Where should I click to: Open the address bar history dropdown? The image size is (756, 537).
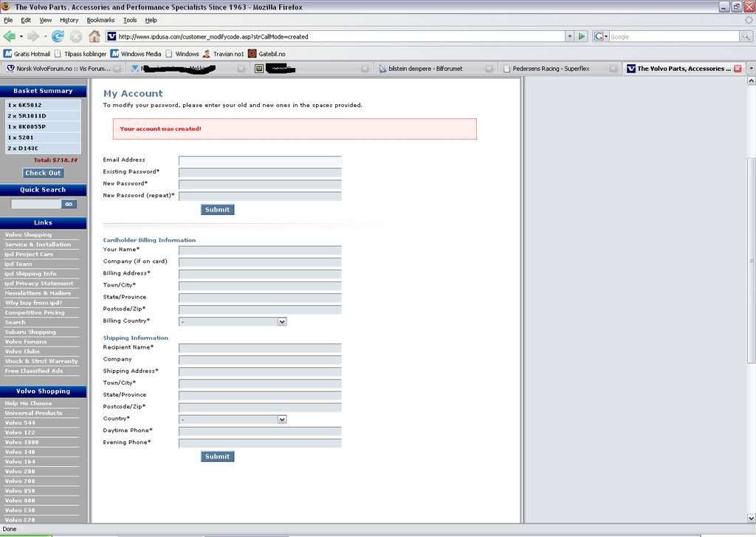(x=569, y=36)
